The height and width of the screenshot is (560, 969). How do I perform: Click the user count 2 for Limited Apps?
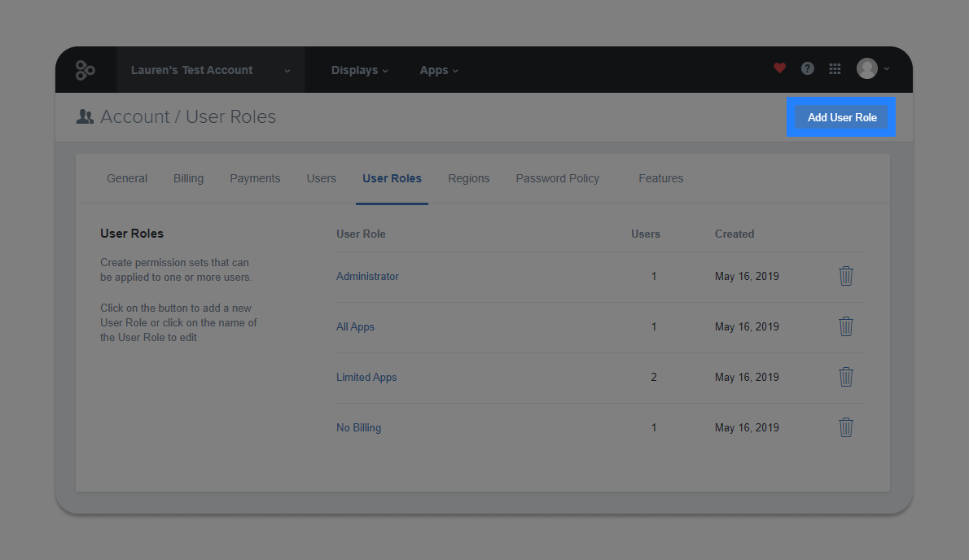click(654, 377)
